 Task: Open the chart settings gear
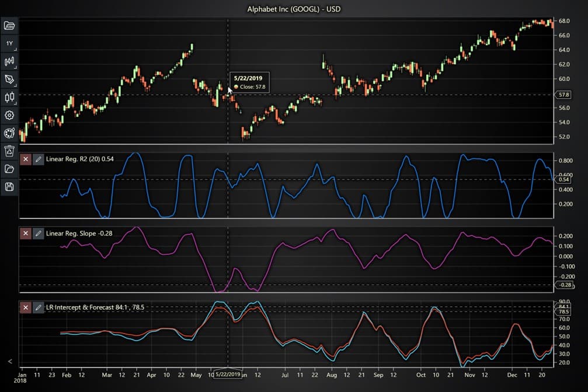click(9, 115)
